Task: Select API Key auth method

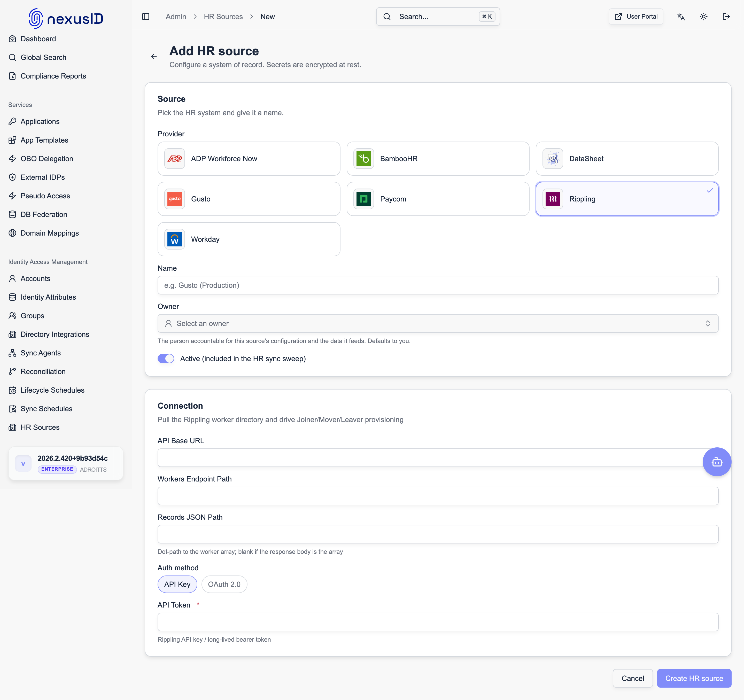Action: tap(177, 584)
